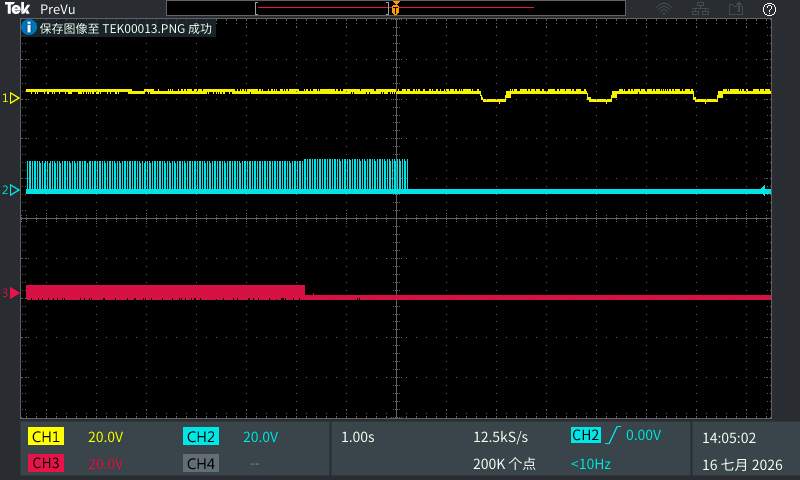Click the Tek logo
This screenshot has height=480, width=800.
click(17, 9)
